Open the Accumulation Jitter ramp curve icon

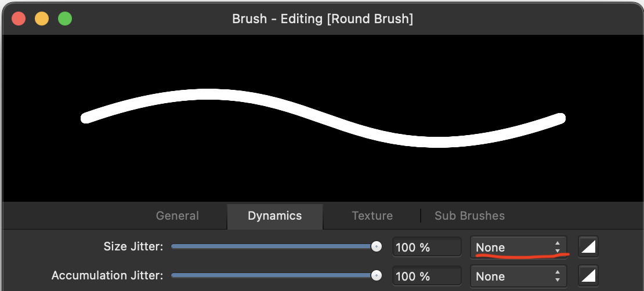click(x=588, y=276)
